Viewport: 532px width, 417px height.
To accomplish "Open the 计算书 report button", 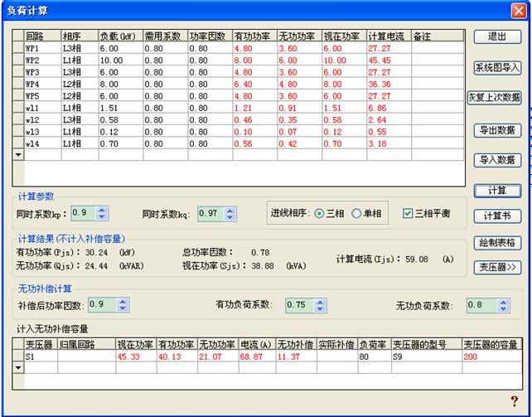I will click(x=497, y=216).
